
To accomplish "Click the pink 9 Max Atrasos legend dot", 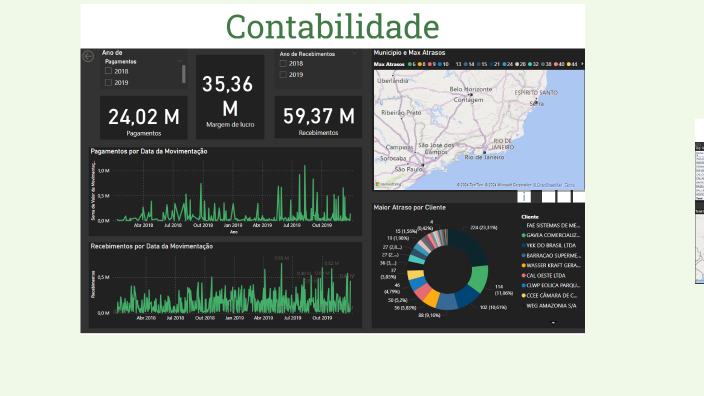I will (430, 64).
